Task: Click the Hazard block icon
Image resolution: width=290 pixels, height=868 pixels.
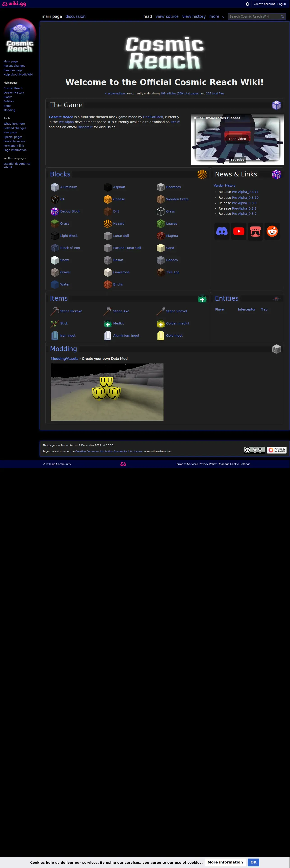Action: pyautogui.click(x=108, y=223)
